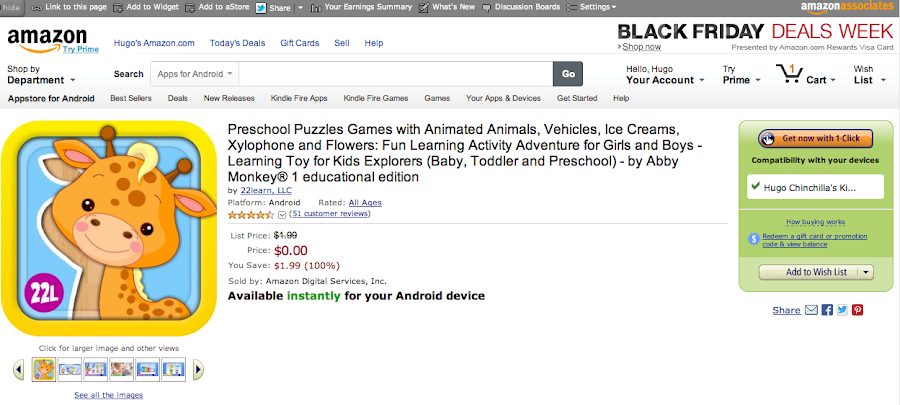
Task: Share this app on Twitter
Action: (x=842, y=311)
